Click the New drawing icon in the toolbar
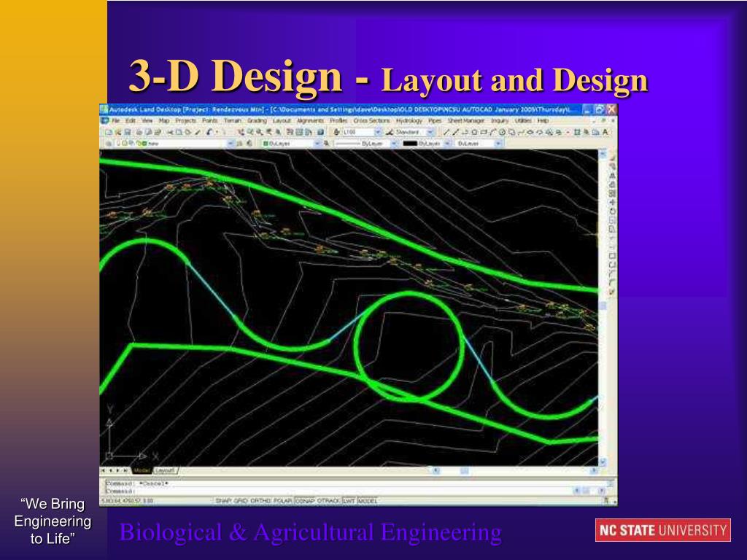Screen dimensions: 747x560 tap(108, 132)
